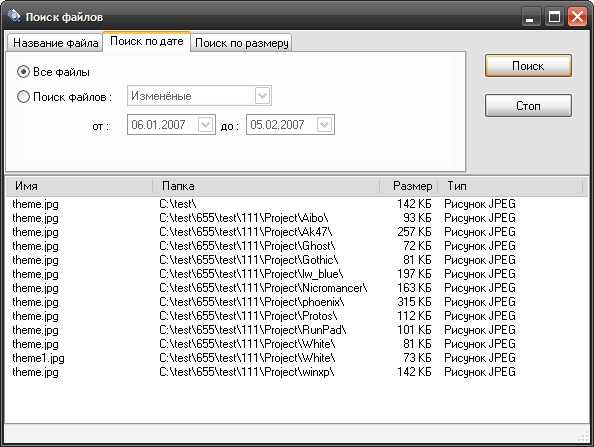Open the 'Изменёные' dropdown list
Image resolution: width=594 pixels, height=447 pixels.
tap(262, 96)
